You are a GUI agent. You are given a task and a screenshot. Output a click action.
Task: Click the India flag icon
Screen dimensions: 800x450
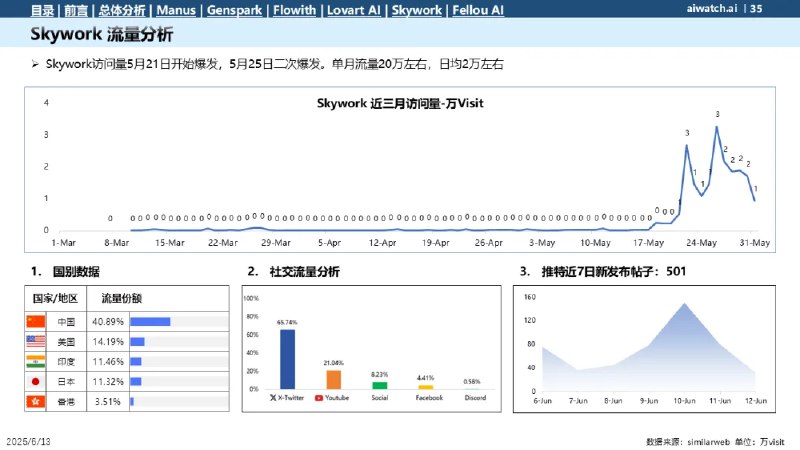point(36,361)
